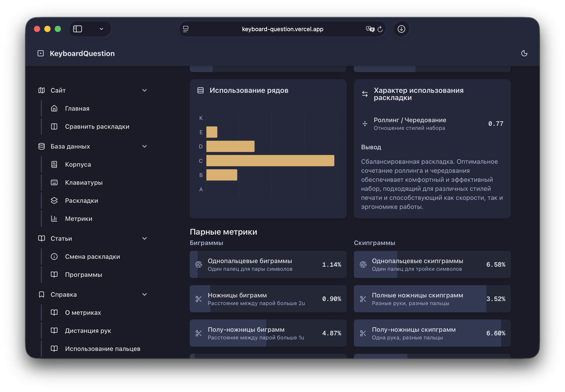Viewport: 565px width, 392px height.
Task: Collapse the Статьи section chevron
Action: [145, 238]
